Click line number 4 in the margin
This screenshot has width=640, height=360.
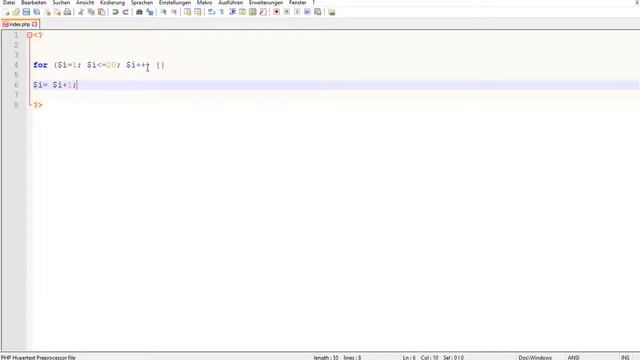(x=16, y=65)
